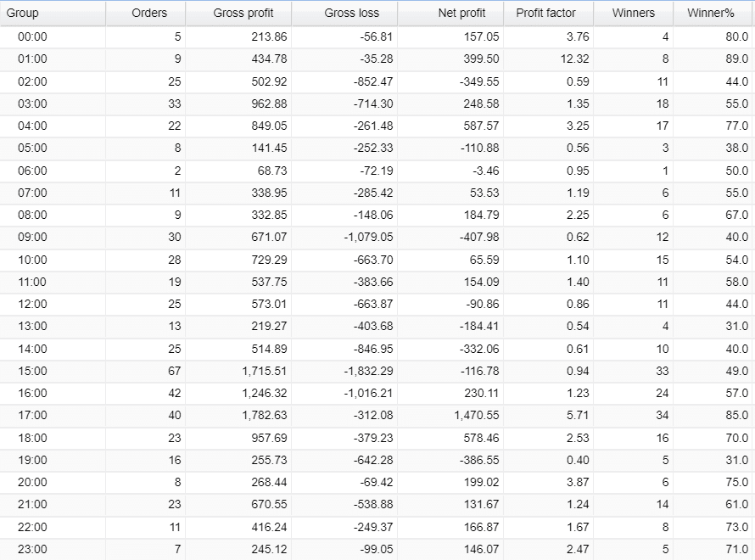
Task: Click the Gross profit column header
Action: pyautogui.click(x=243, y=13)
